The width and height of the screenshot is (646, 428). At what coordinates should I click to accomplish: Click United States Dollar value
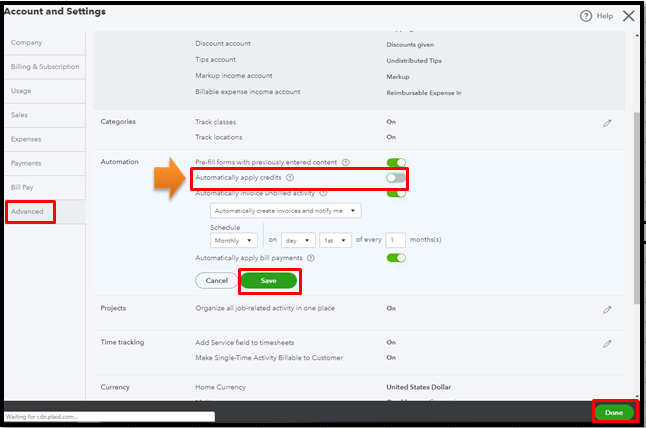point(419,387)
